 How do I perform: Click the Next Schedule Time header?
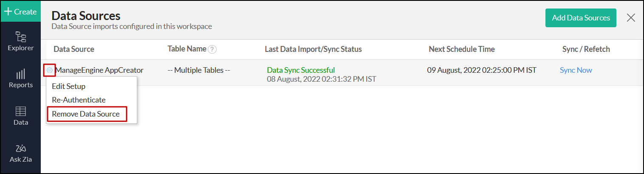462,49
